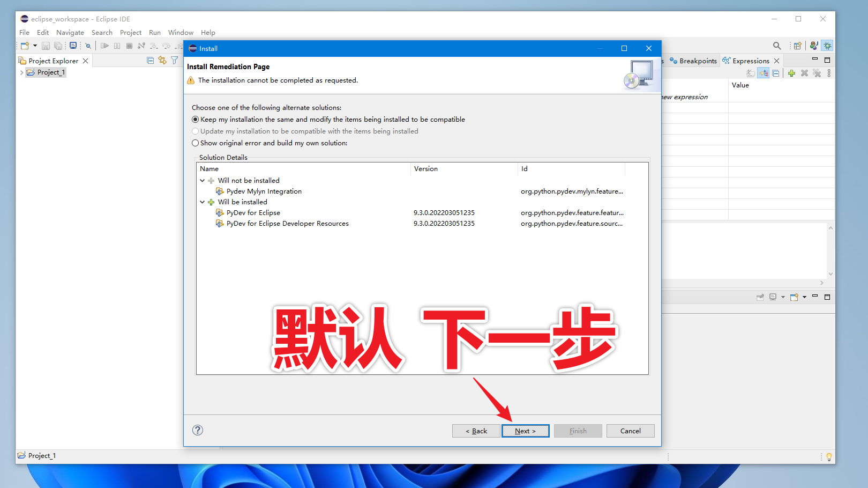Open the Help menu
The height and width of the screenshot is (488, 868).
[x=208, y=33]
